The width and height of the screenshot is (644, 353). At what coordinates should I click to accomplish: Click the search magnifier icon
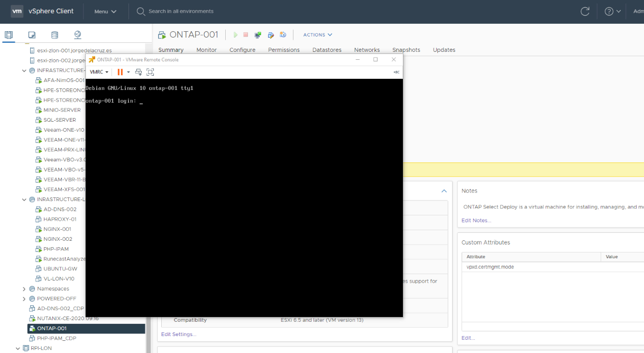pos(141,11)
